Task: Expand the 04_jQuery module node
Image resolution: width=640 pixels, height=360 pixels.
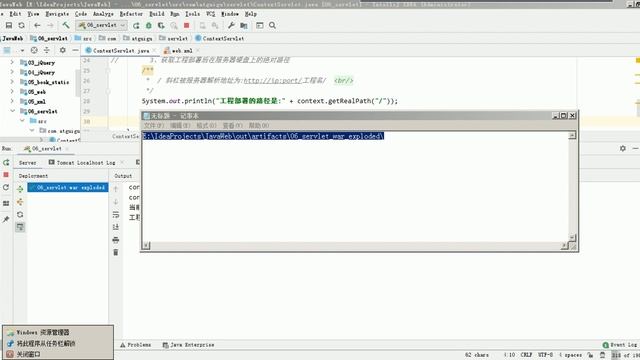Action: coord(12,72)
